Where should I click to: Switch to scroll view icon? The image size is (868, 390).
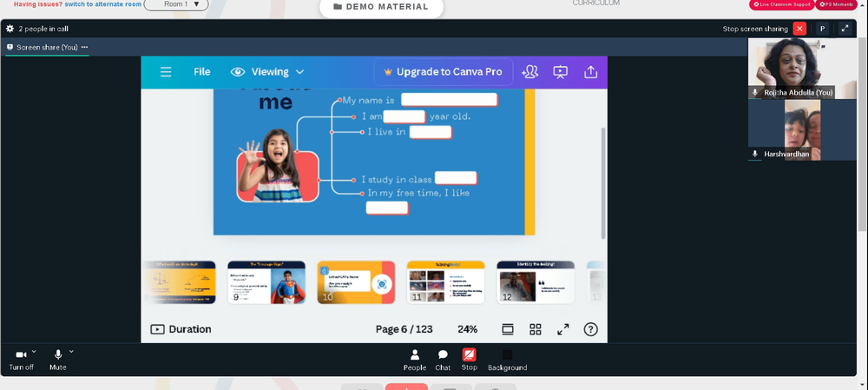(x=508, y=329)
